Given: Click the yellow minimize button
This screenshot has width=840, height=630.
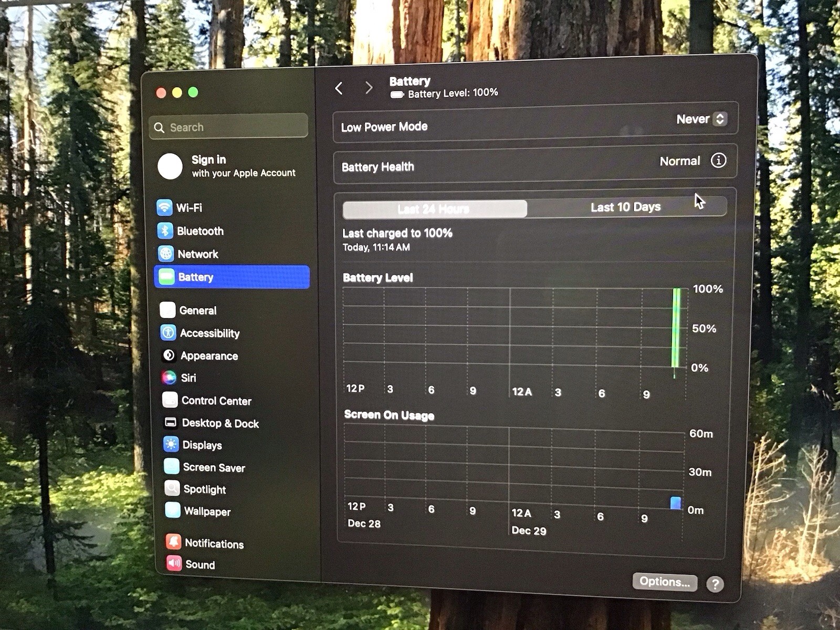Looking at the screenshot, I should (x=177, y=92).
